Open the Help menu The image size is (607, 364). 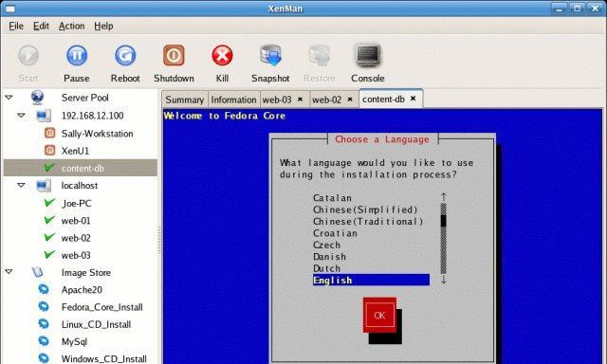103,26
